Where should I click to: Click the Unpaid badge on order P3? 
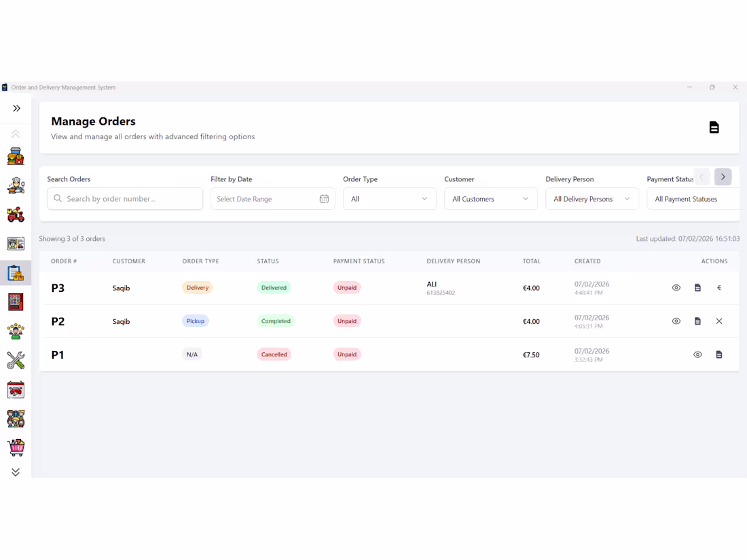coord(347,288)
